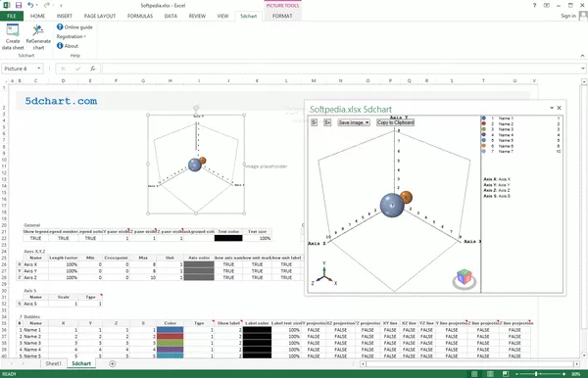The width and height of the screenshot is (588, 378).
Task: Open the Registration dropdown menu
Action: (72, 36)
